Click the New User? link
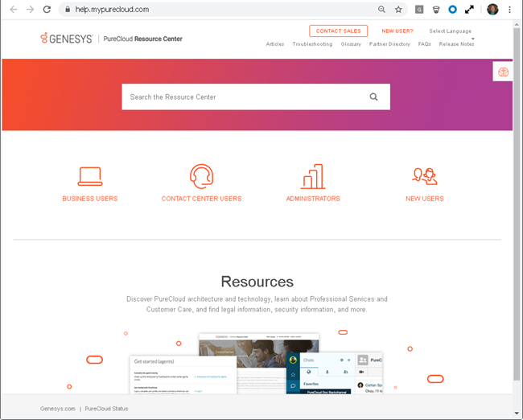Viewport: 523px width, 420px height. (x=397, y=31)
